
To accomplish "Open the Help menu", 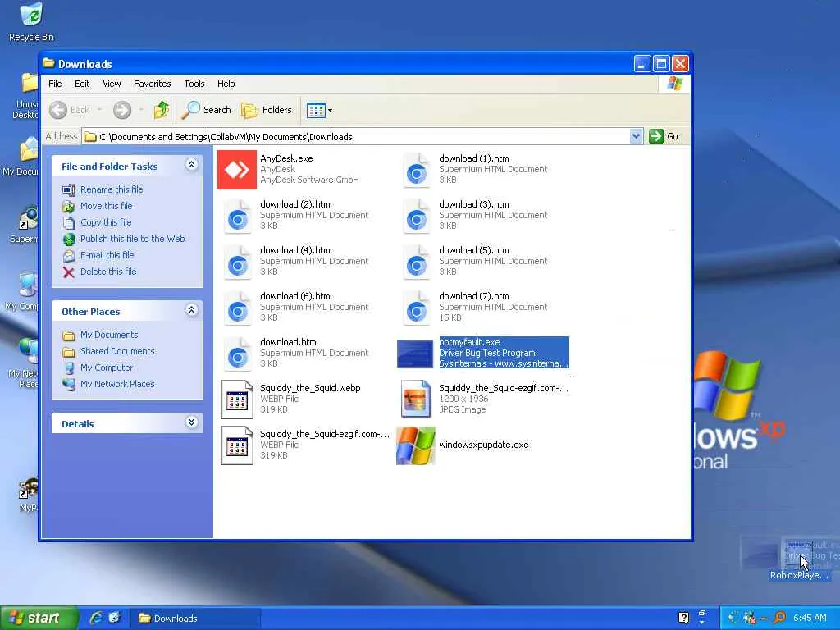I will coord(226,84).
